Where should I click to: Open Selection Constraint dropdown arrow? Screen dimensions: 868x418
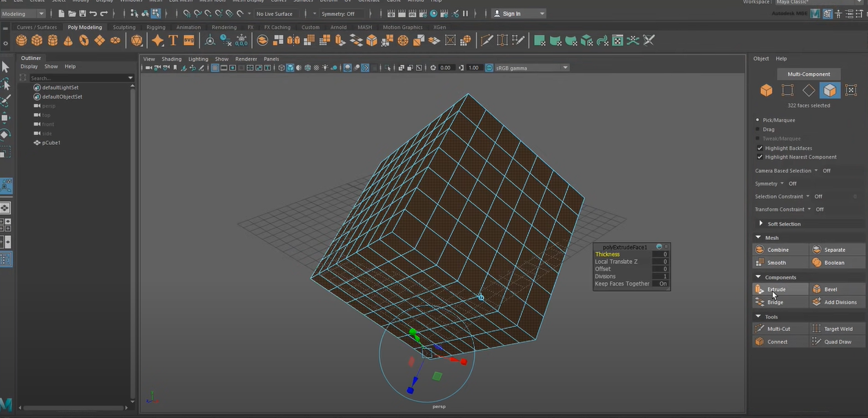click(x=808, y=197)
